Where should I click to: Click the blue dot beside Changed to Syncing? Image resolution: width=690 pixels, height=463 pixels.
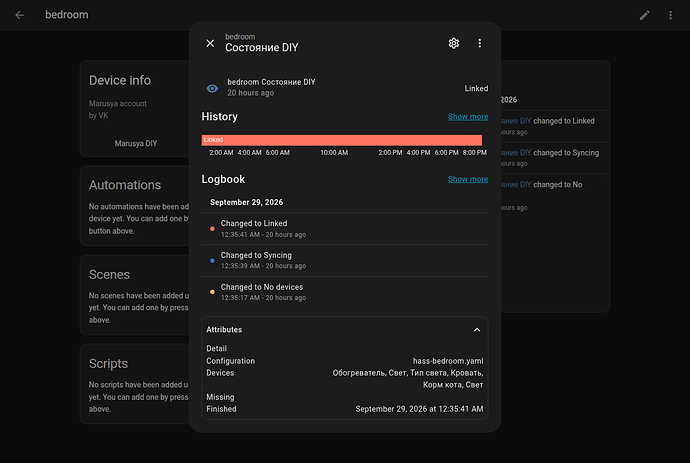coord(212,261)
